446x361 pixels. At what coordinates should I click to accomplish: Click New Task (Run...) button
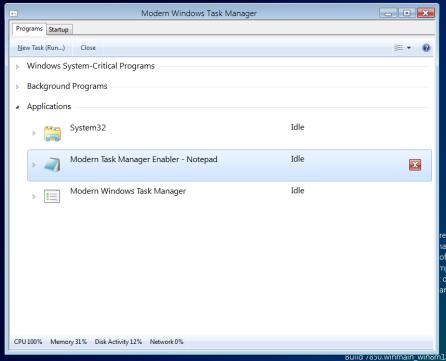(41, 48)
